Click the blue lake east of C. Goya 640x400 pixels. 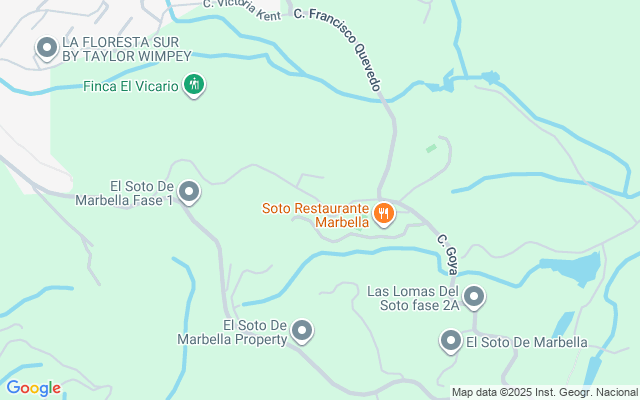[571, 269]
